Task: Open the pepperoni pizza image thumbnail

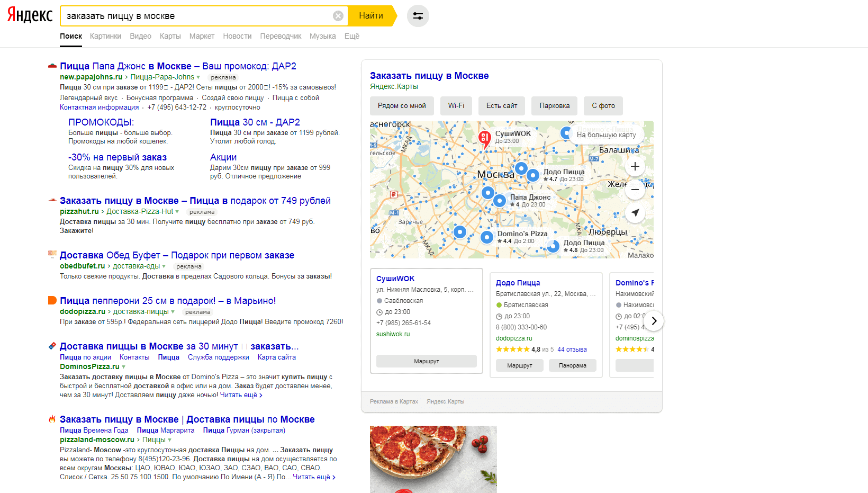Action: point(433,459)
